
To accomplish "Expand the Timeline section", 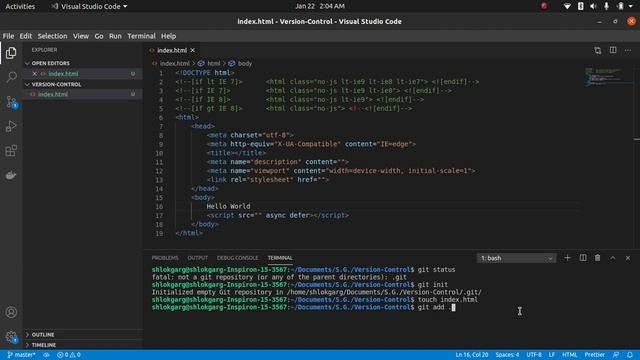I will [43, 345].
